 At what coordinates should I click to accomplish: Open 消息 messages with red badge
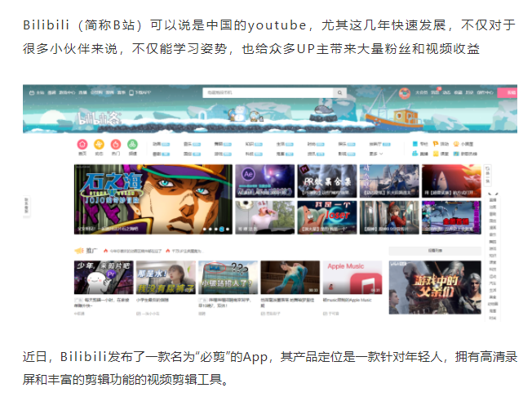click(435, 92)
